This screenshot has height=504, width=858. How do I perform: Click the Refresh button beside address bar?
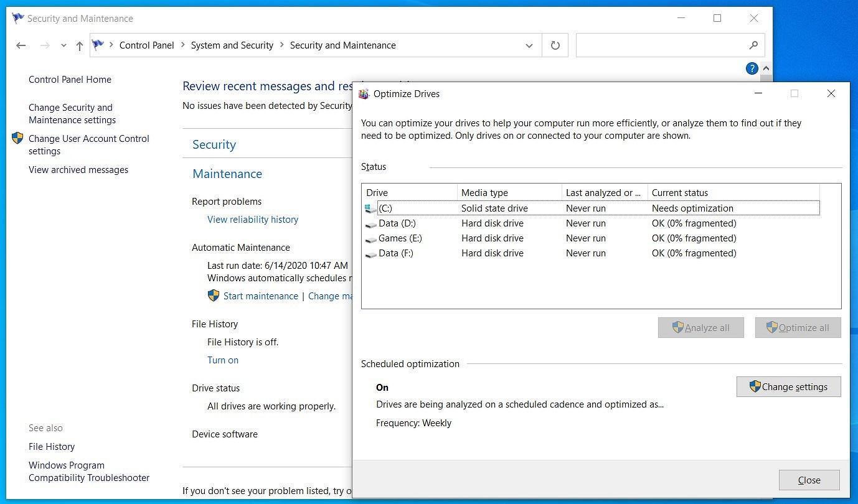pos(555,45)
